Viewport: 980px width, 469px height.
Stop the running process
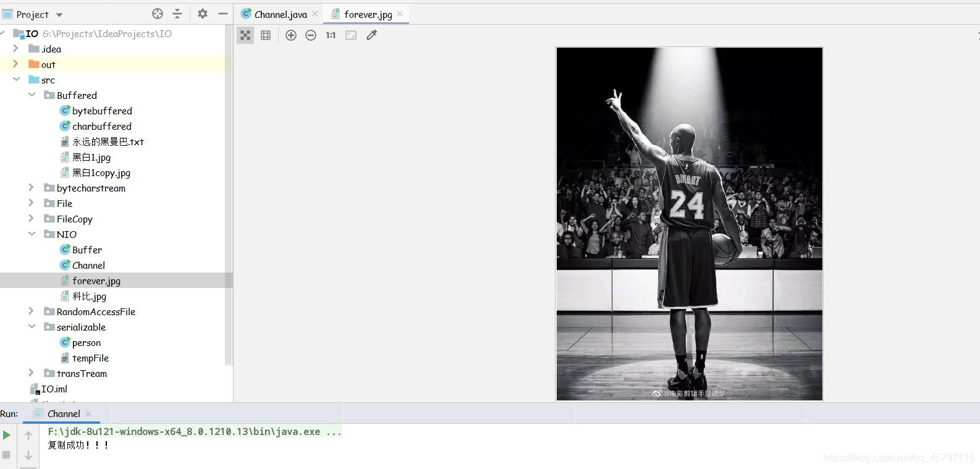(6, 455)
